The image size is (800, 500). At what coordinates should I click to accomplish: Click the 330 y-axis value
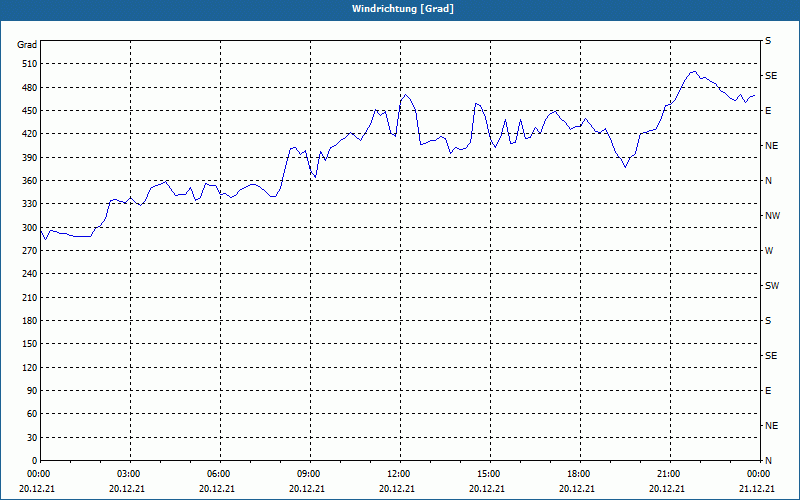(x=30, y=204)
